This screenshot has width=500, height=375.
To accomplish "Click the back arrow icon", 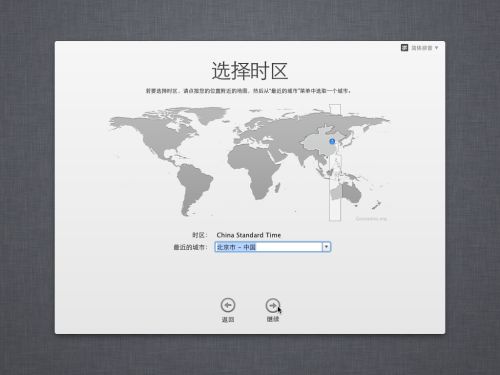I will click(x=228, y=305).
